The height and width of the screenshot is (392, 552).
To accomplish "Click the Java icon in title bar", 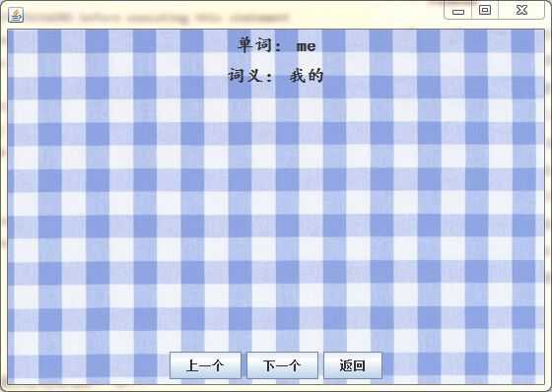I will (x=16, y=15).
